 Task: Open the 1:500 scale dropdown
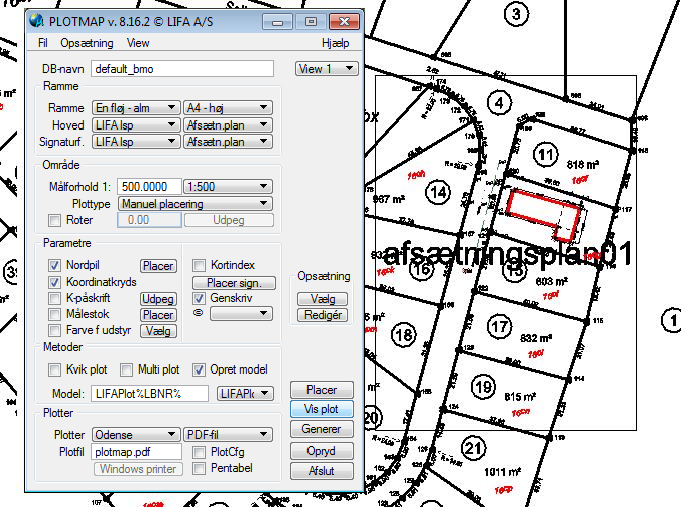(228, 186)
